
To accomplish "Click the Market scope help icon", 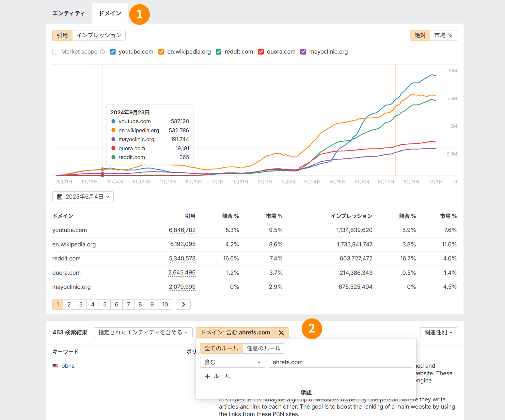I will (102, 52).
